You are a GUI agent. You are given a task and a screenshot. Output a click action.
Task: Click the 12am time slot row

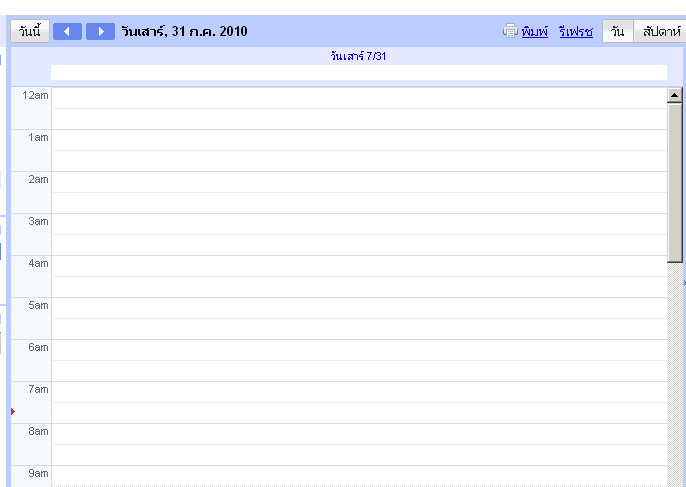(359, 109)
